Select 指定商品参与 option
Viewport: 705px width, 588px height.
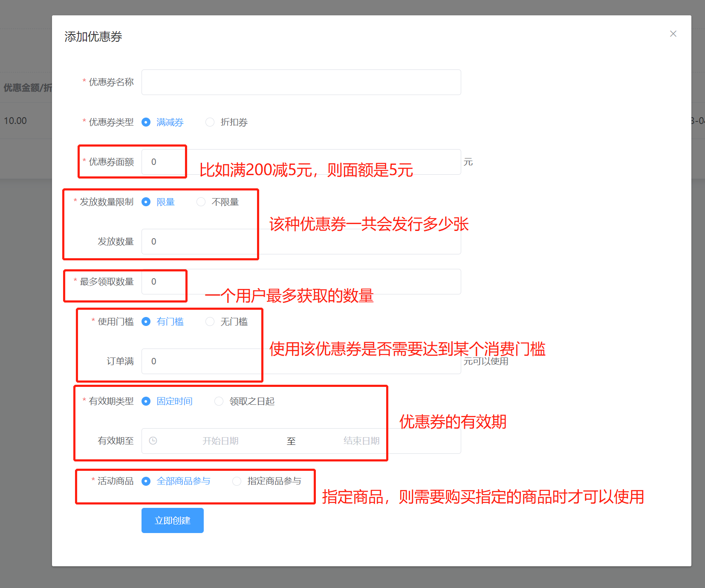coord(267,481)
